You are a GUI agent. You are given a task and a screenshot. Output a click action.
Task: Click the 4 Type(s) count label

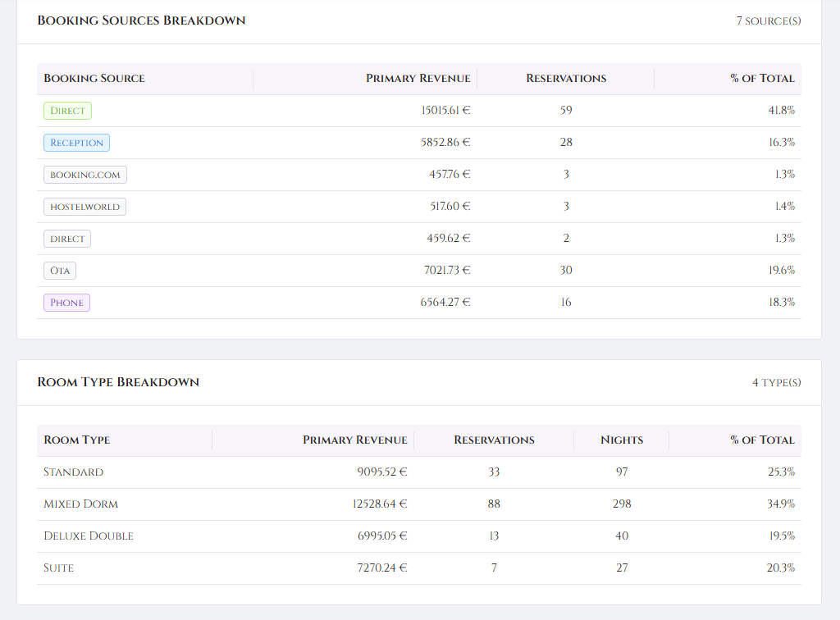775,382
